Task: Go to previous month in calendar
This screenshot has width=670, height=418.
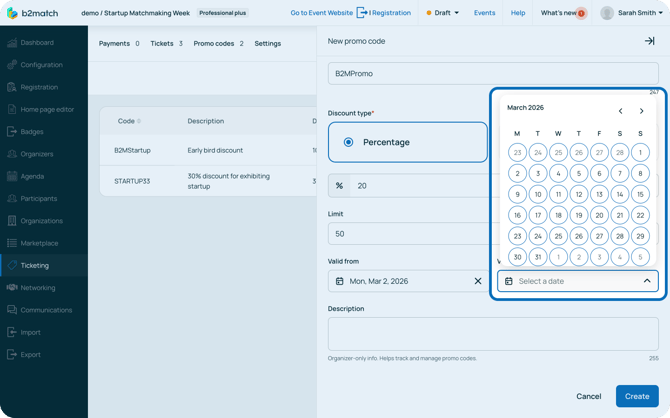Action: [620, 111]
